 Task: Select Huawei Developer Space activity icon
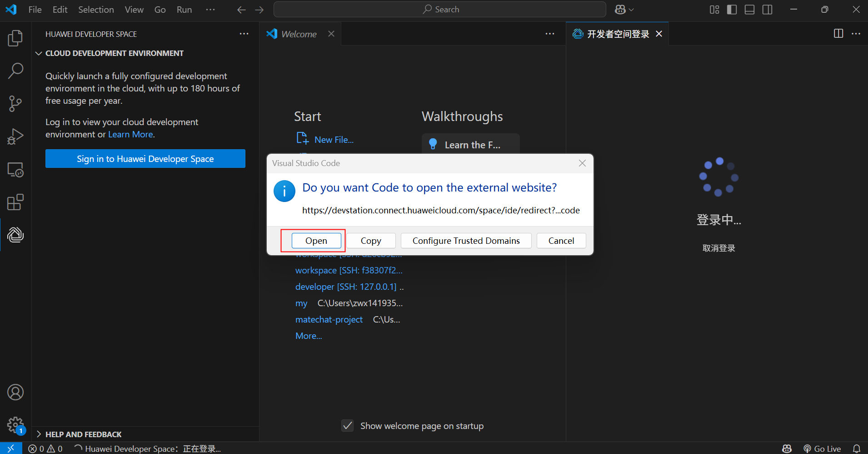(15, 235)
